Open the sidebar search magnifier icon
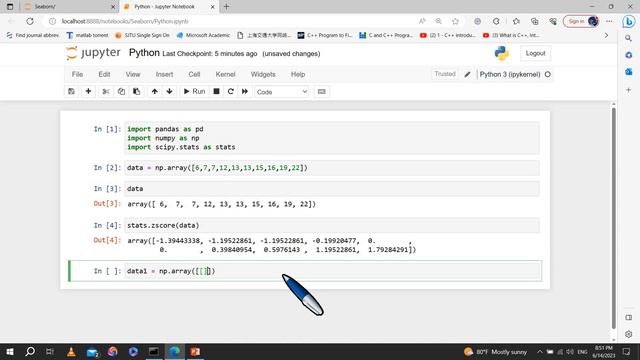Viewport: 640px width, 360px height. click(x=629, y=38)
